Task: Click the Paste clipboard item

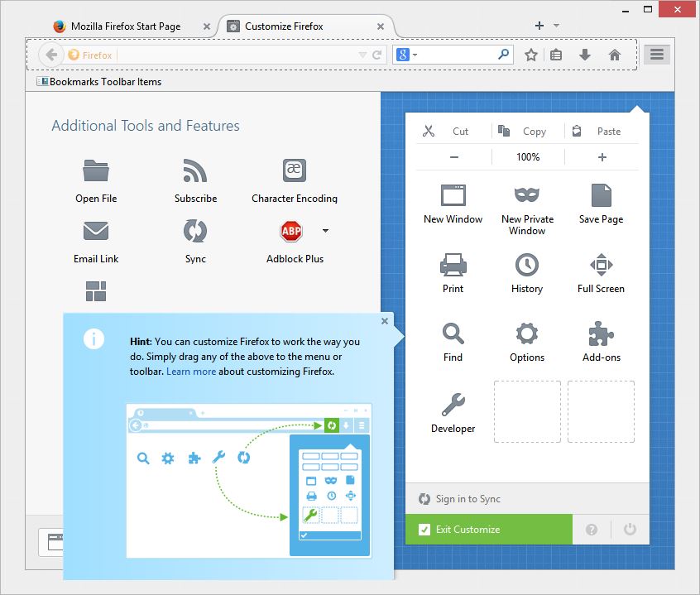Action: pyautogui.click(x=602, y=132)
